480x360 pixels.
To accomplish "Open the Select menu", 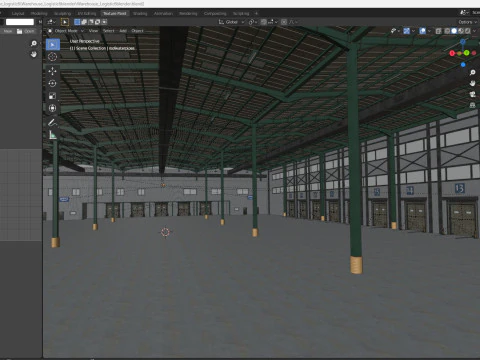I will (x=108, y=31).
